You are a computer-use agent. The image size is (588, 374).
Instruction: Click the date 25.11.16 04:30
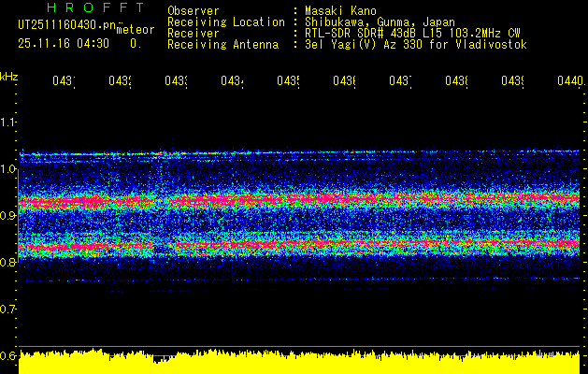click(64, 44)
